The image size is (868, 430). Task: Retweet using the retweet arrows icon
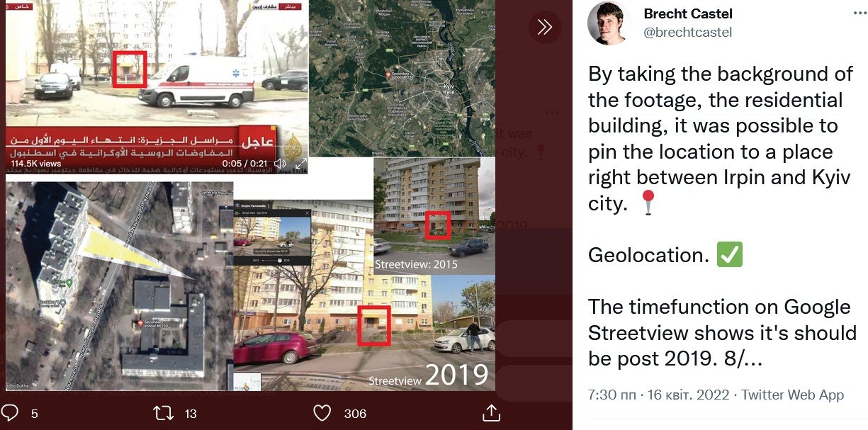(x=164, y=412)
